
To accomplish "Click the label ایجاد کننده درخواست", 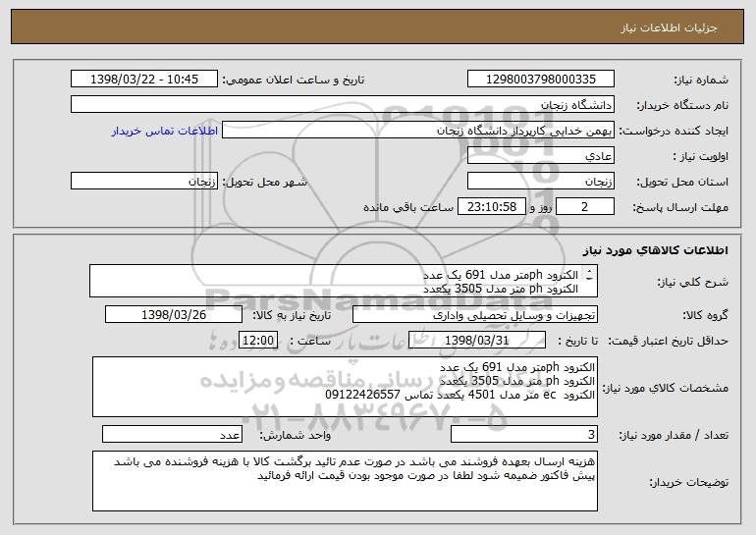I will click(674, 132).
